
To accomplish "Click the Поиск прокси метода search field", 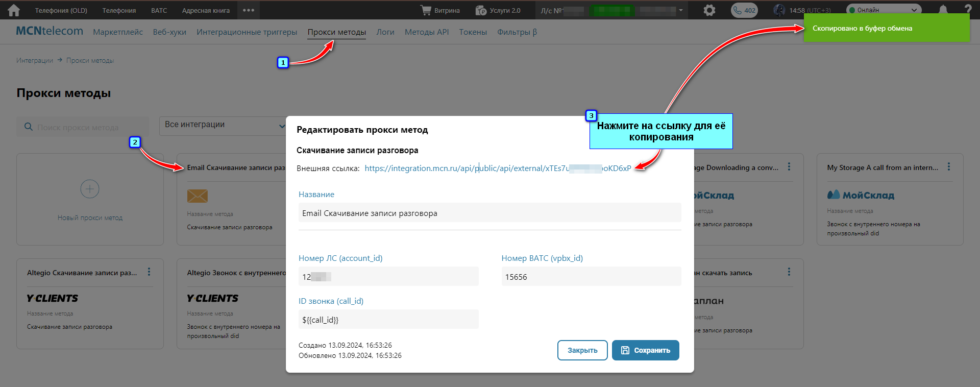I will 83,127.
